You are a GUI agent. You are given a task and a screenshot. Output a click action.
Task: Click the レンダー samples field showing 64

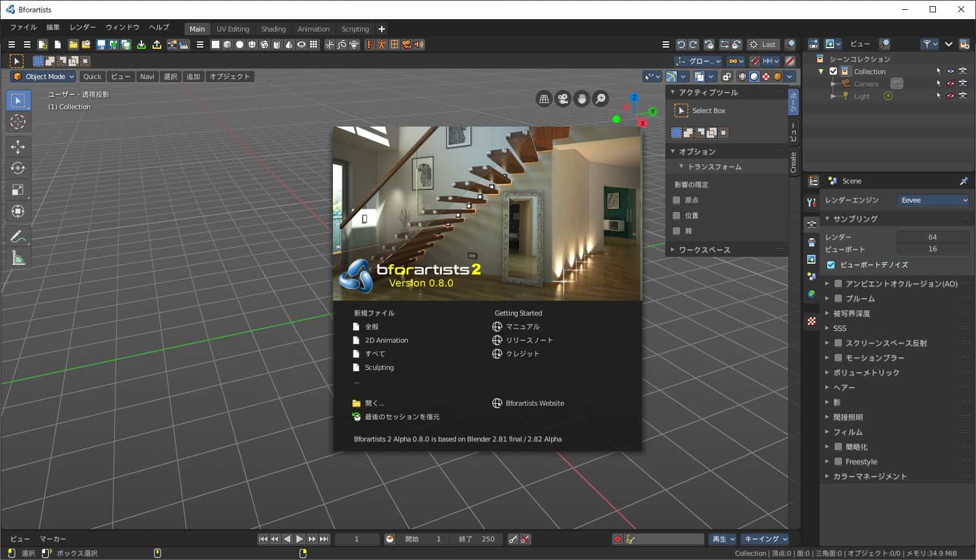(933, 237)
